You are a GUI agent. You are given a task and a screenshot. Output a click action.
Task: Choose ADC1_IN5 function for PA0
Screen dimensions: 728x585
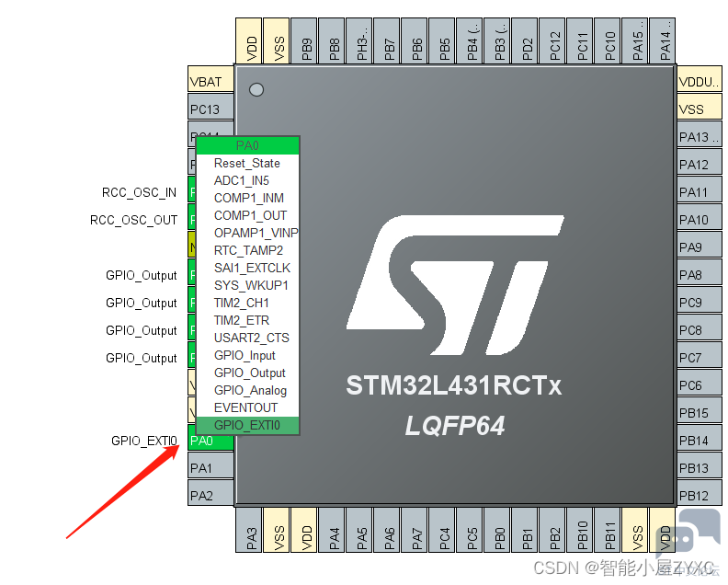247,180
